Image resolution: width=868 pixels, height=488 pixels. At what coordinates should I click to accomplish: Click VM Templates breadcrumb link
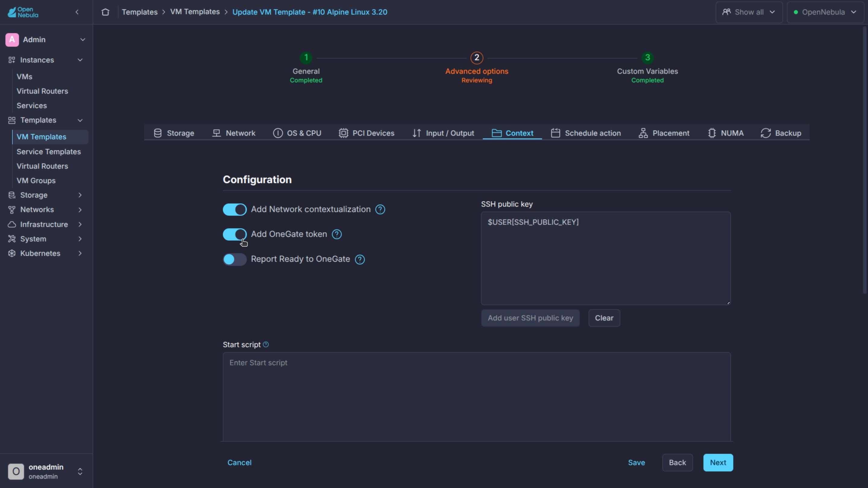195,12
